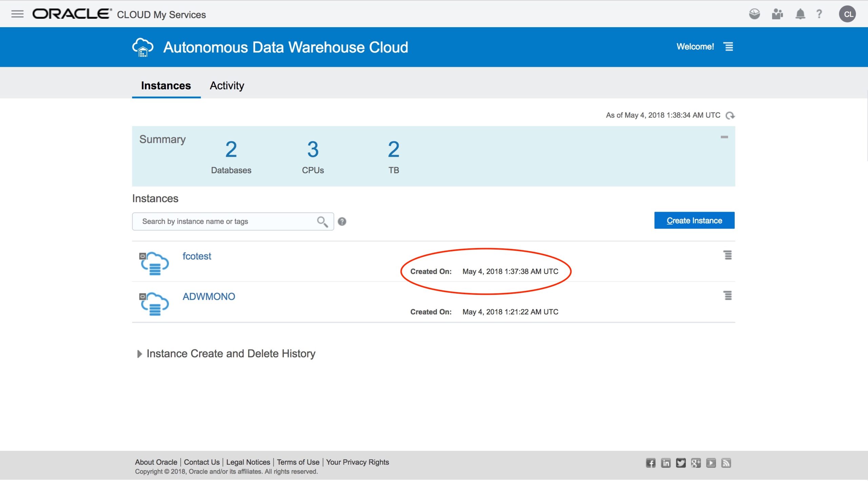Click the search magnifier icon
The width and height of the screenshot is (868, 481).
tap(322, 222)
